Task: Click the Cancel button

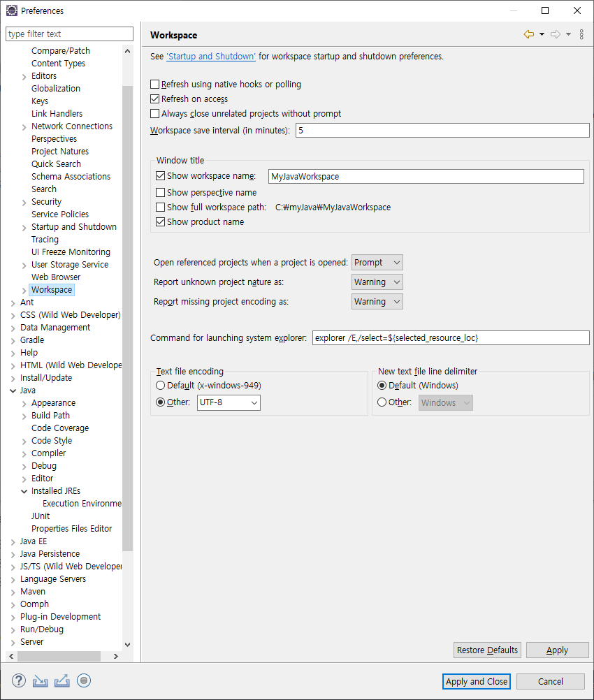Action: (x=551, y=681)
